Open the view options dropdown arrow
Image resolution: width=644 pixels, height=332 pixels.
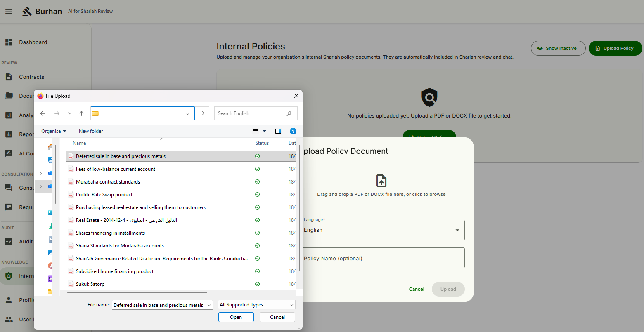265,131
